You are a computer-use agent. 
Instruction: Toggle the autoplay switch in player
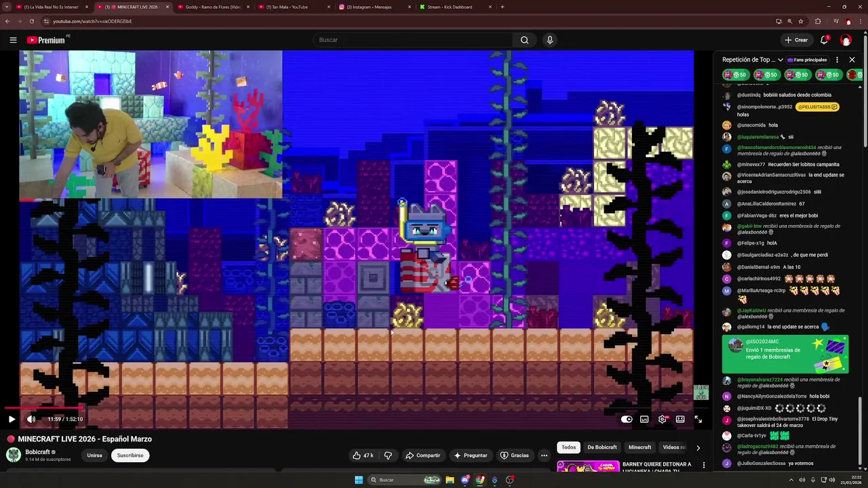627,419
